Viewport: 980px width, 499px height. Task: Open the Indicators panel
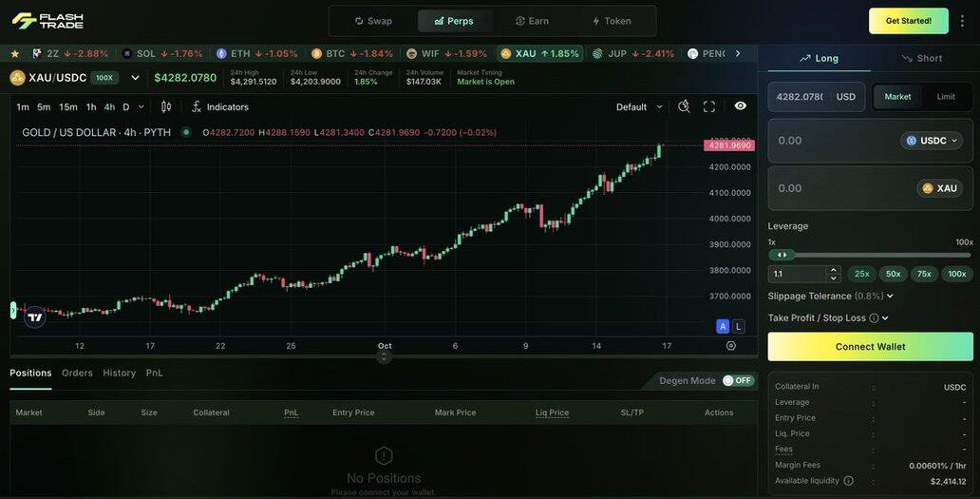(220, 106)
